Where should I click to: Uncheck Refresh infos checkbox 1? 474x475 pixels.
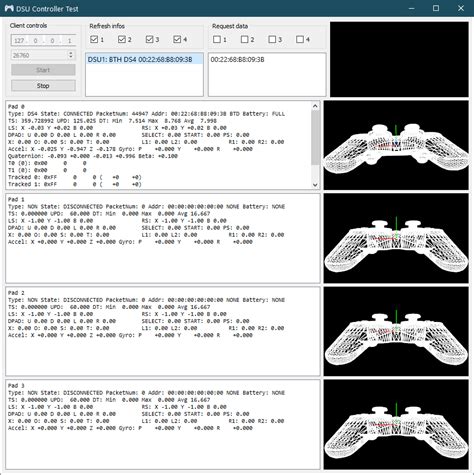click(x=94, y=39)
